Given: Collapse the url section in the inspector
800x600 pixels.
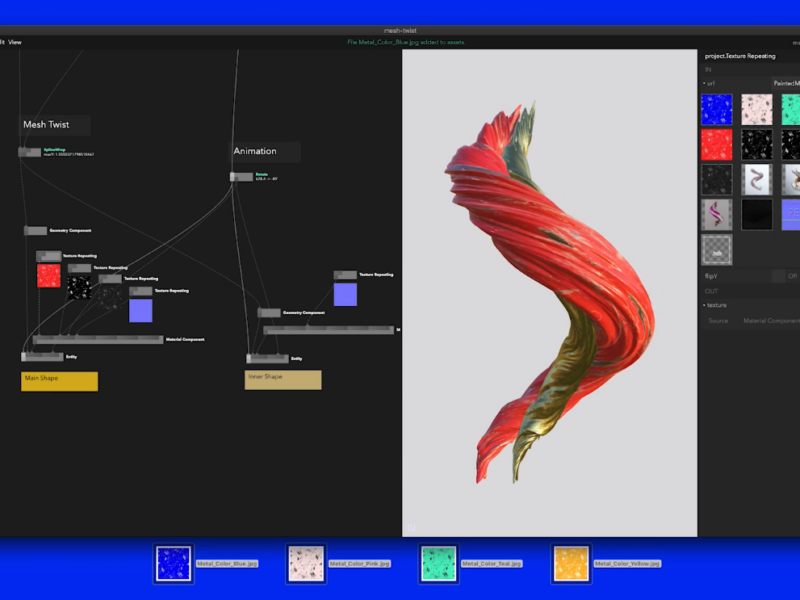Looking at the screenshot, I should pos(704,83).
